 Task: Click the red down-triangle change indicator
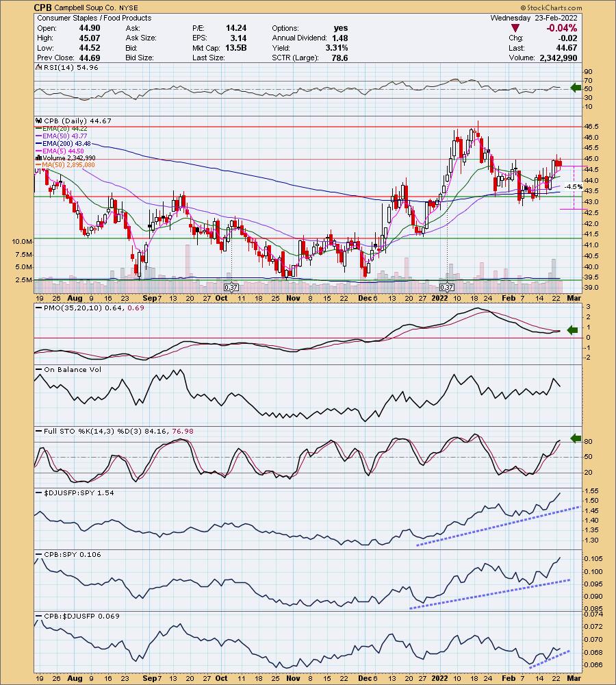(x=515, y=28)
